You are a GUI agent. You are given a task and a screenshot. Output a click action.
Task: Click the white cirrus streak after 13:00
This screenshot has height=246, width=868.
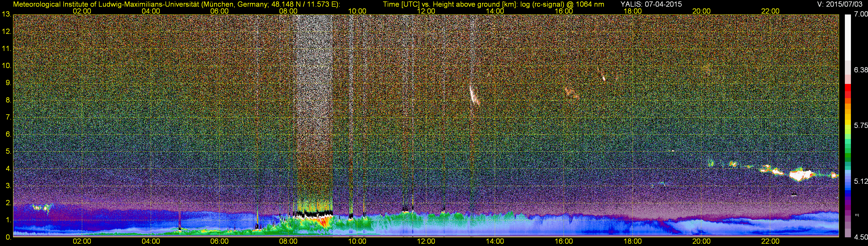point(474,95)
